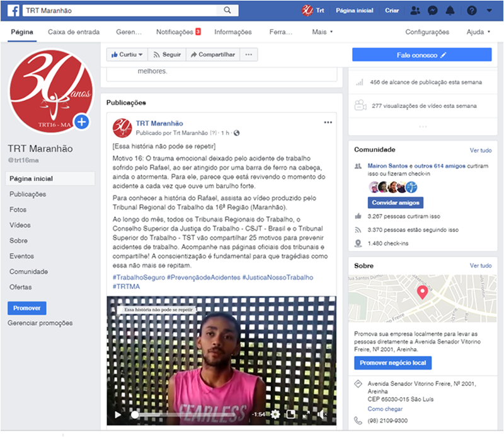This screenshot has height=437, width=504.
Task: Click the reach bar chart icon
Action: (x=359, y=83)
